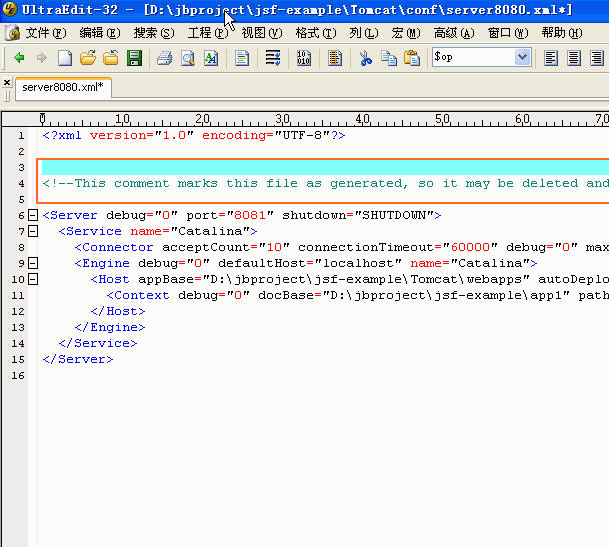Click the closing </Engine> tag
Image resolution: width=609 pixels, height=547 pixels.
pos(110,327)
